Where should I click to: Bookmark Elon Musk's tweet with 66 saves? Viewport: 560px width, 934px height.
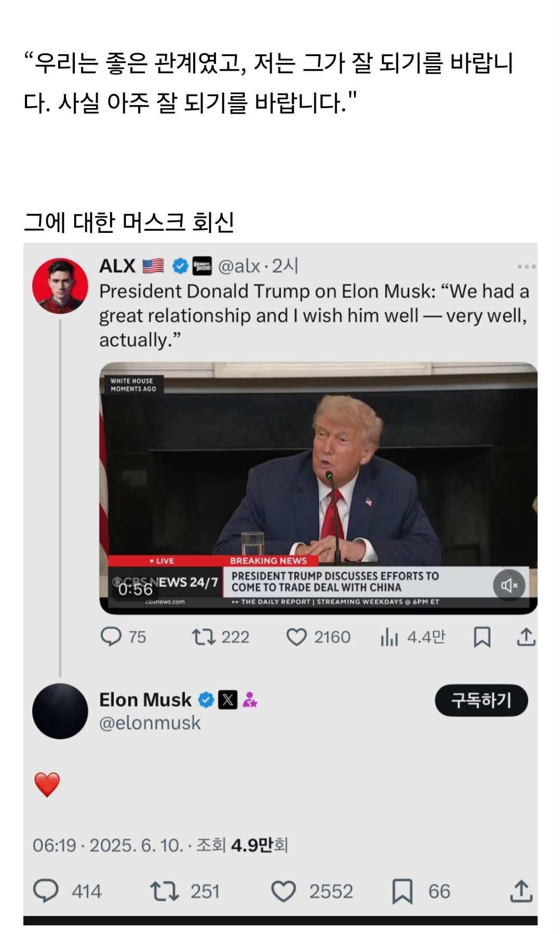[403, 891]
